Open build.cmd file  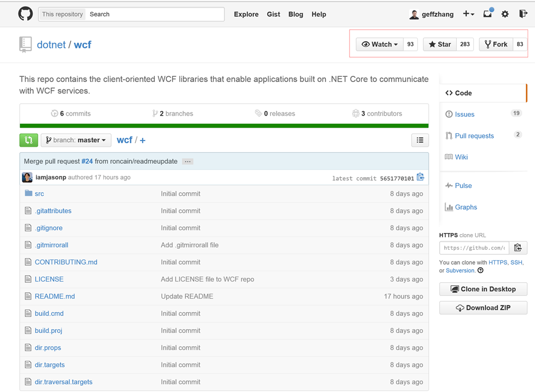click(49, 313)
